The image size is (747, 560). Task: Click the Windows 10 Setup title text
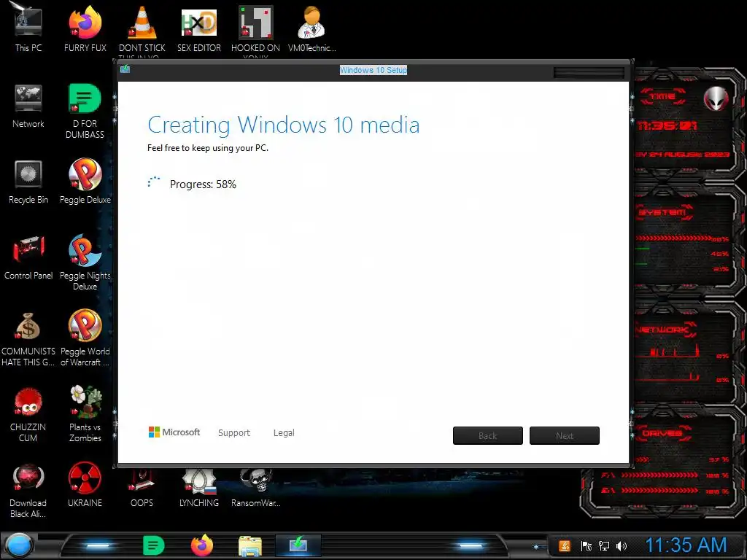click(373, 70)
